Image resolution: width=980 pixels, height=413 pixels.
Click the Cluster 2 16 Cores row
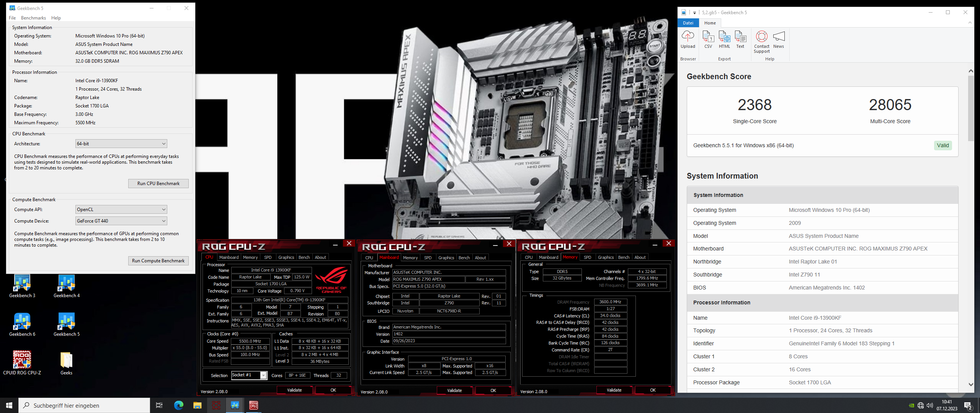[822, 369]
